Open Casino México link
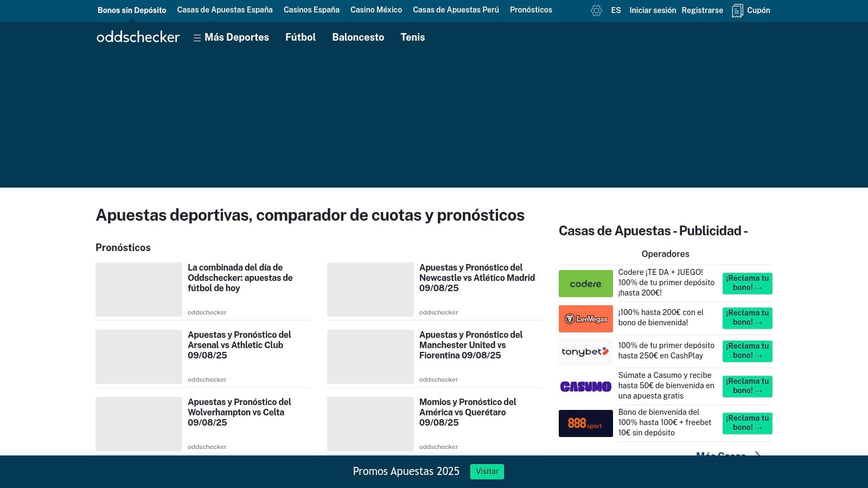The width and height of the screenshot is (868, 488). (x=376, y=10)
